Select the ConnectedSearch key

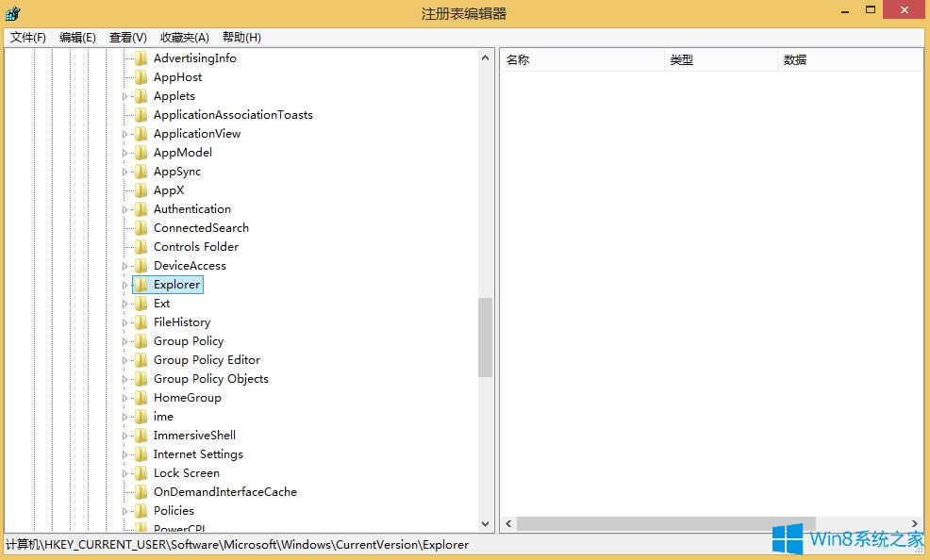(201, 227)
